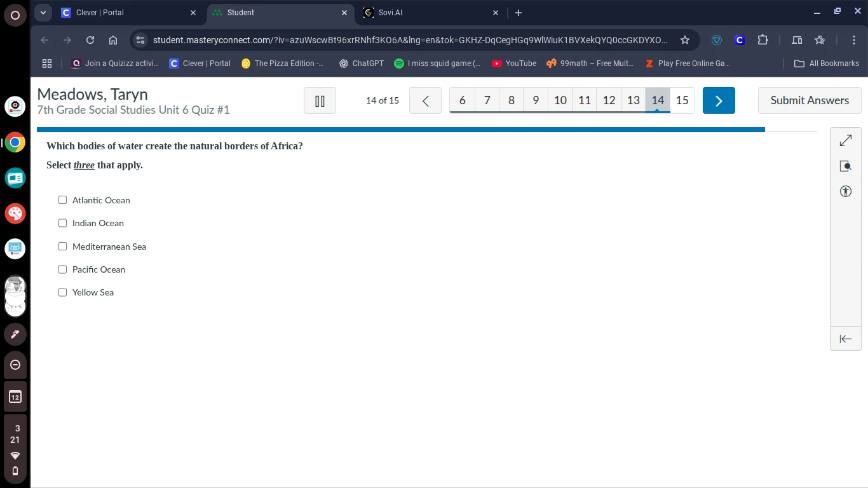Reload the page in the browser
The width and height of the screenshot is (868, 488).
(90, 40)
